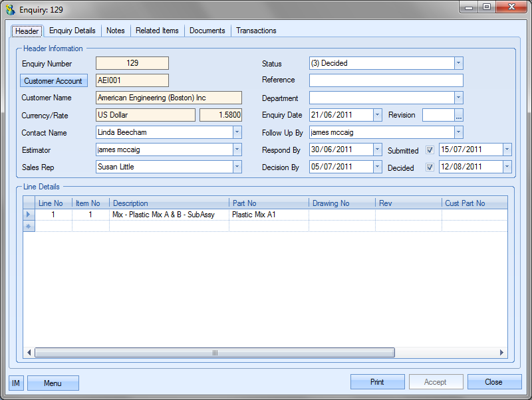Open the Enquiry Date calendar dropdown
The image size is (532, 400).
[x=377, y=116]
